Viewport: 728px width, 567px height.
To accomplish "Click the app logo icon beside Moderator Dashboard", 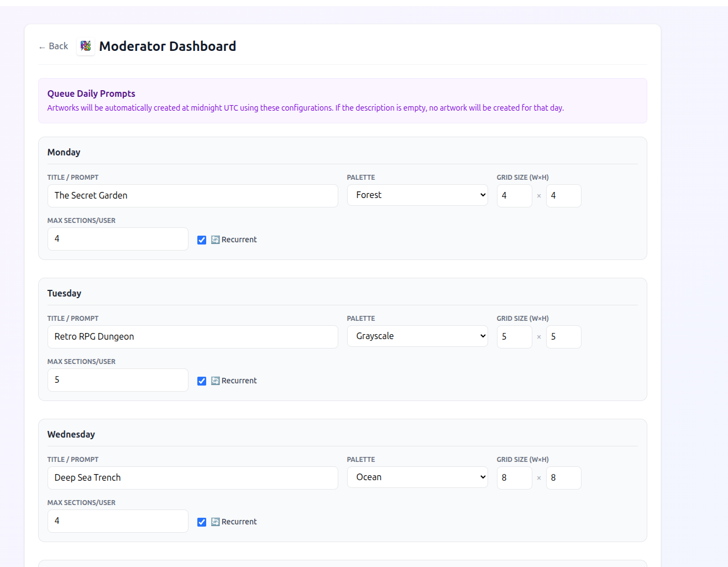I will click(86, 46).
